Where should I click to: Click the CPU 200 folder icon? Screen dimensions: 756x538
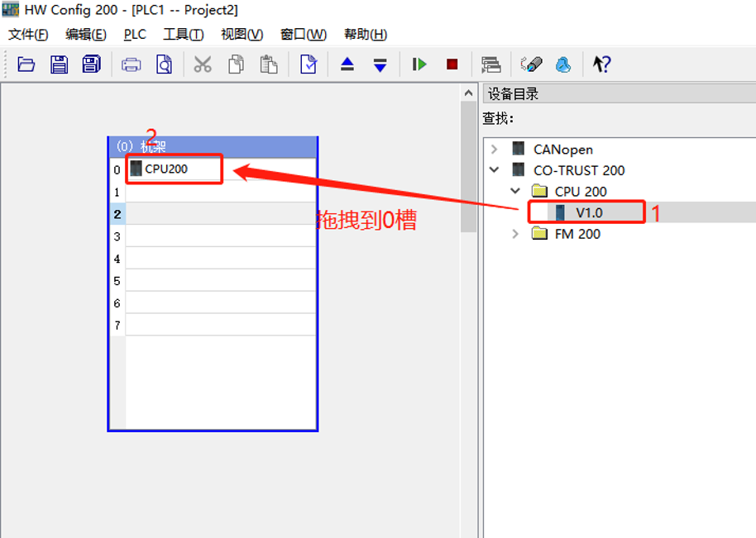pyautogui.click(x=539, y=191)
